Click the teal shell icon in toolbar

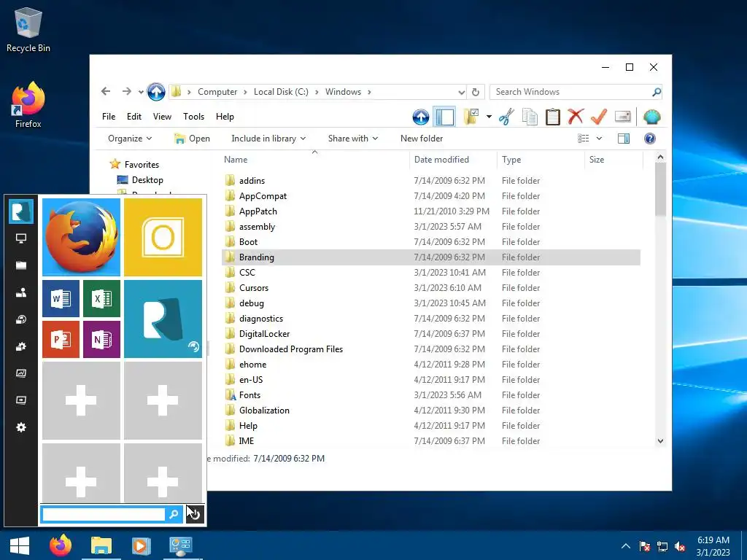[x=651, y=117]
